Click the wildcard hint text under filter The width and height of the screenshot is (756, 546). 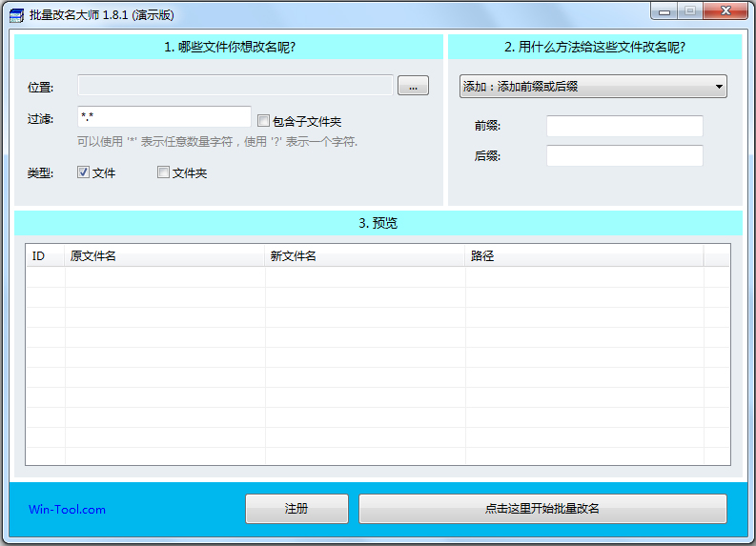pos(217,142)
